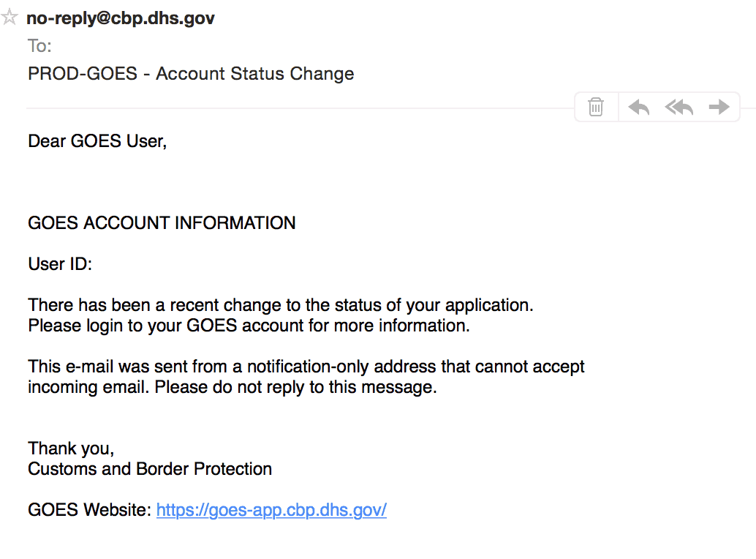Click the subject line PROD-GOES Account Status Change
Viewport: 756px width, 559px height.
[x=191, y=74]
